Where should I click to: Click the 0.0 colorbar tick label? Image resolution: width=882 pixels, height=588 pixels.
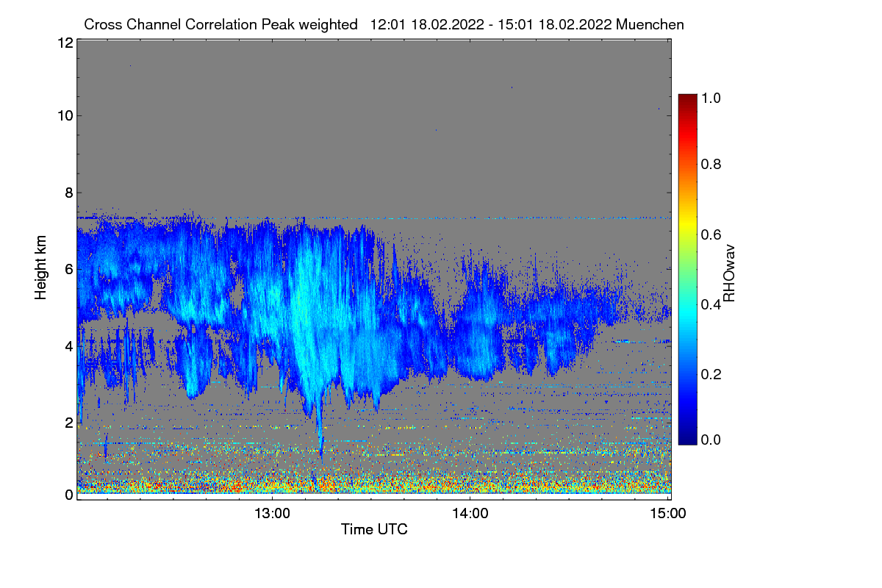pos(711,440)
